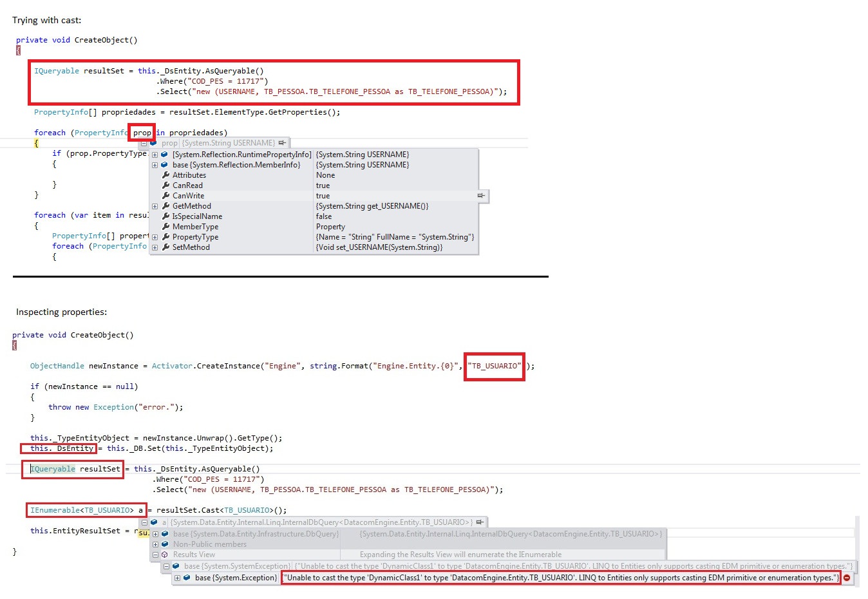868x599 pixels.
Task: Click blue cube icon of base System.Exception row
Action: tap(187, 578)
